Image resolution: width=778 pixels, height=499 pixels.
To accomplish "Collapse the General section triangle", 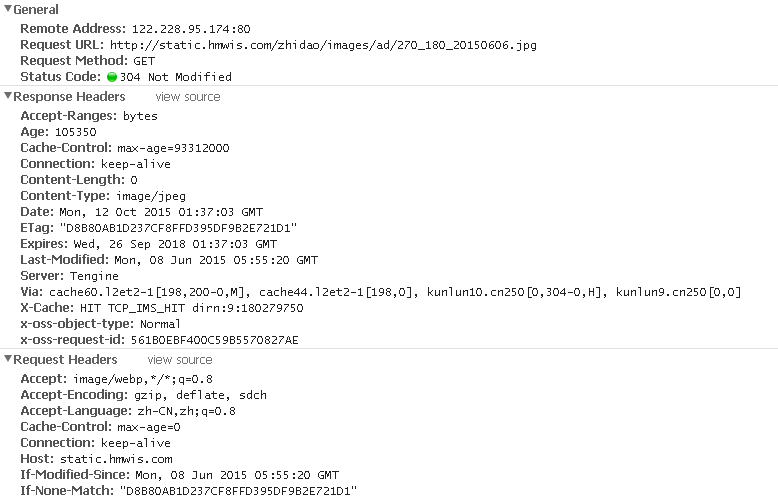I will coord(8,9).
